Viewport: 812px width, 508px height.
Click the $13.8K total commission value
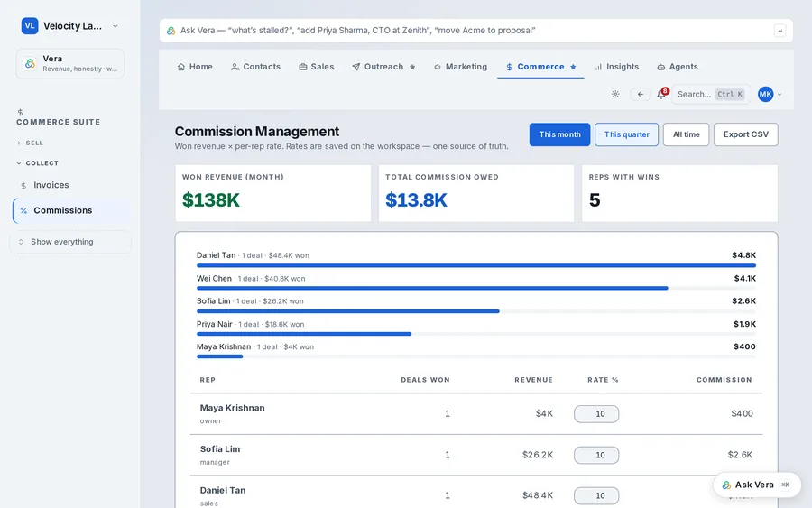pos(416,200)
